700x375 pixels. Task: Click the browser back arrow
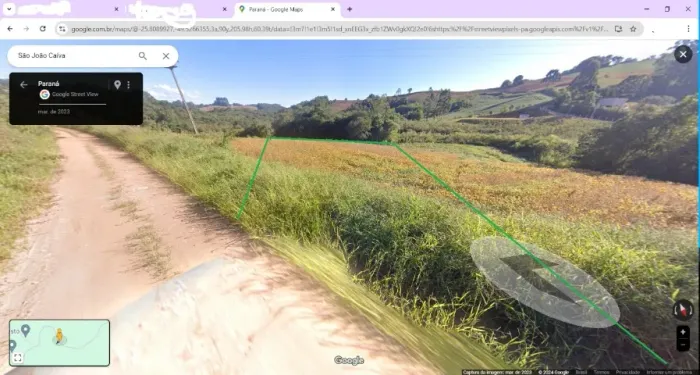click(x=10, y=29)
